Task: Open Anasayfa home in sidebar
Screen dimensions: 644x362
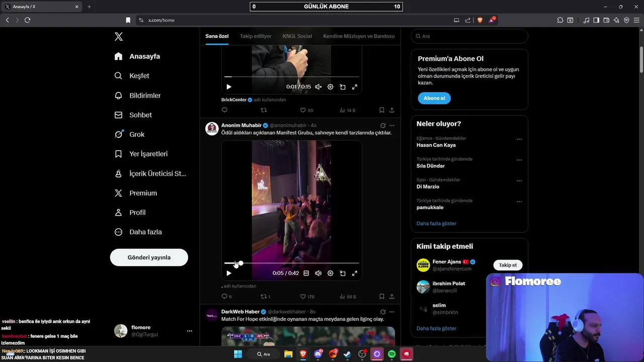Action: click(137, 56)
